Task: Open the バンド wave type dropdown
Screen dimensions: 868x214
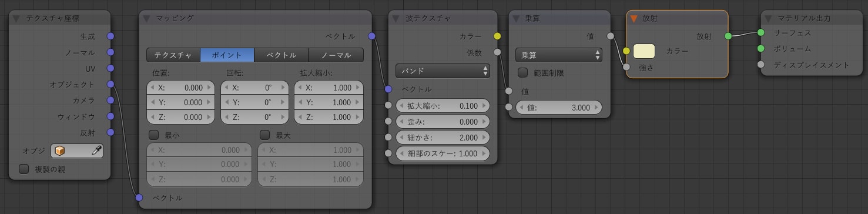Action: pos(443,71)
